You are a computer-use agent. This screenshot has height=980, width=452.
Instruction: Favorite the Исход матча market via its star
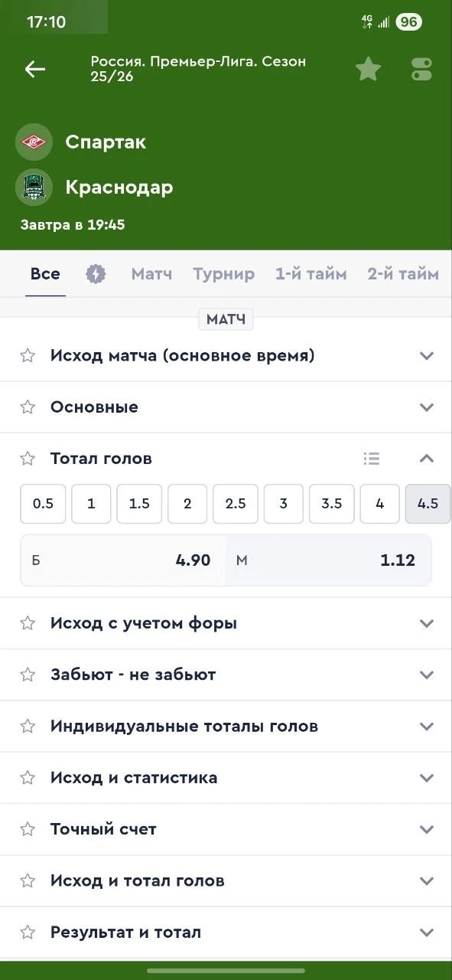point(28,354)
